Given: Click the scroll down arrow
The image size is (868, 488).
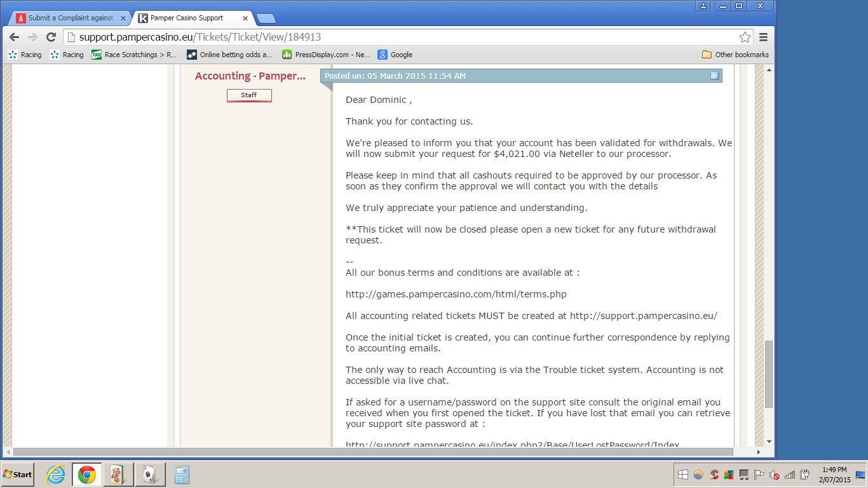Looking at the screenshot, I should tap(769, 442).
